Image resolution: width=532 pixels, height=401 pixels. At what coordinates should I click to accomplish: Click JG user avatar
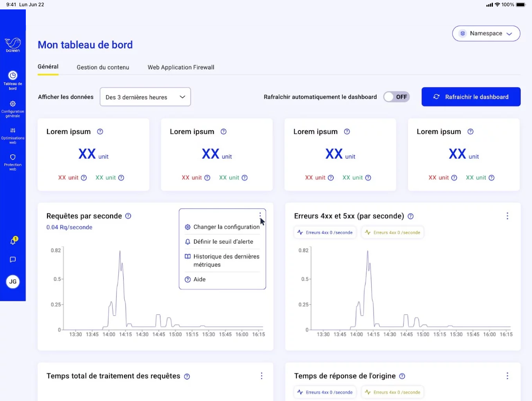(13, 282)
